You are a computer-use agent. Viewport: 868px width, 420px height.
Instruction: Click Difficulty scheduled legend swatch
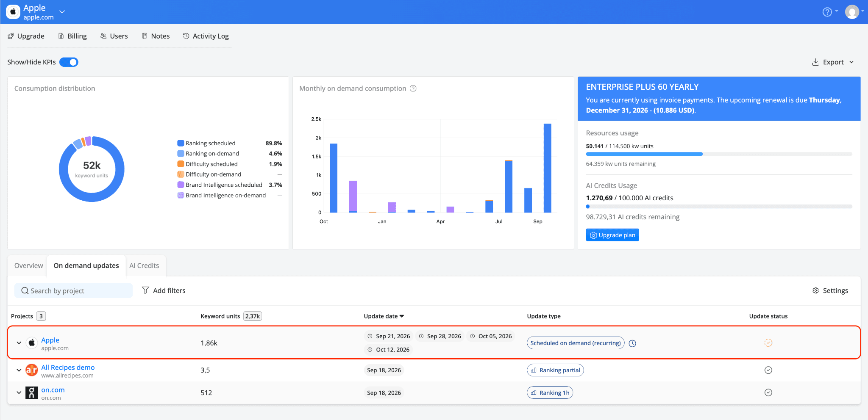[181, 164]
